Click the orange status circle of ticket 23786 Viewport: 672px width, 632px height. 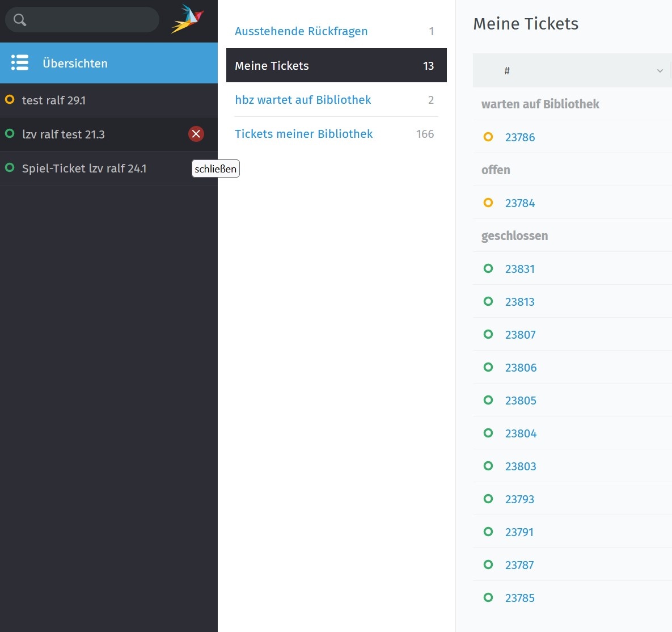click(x=488, y=137)
